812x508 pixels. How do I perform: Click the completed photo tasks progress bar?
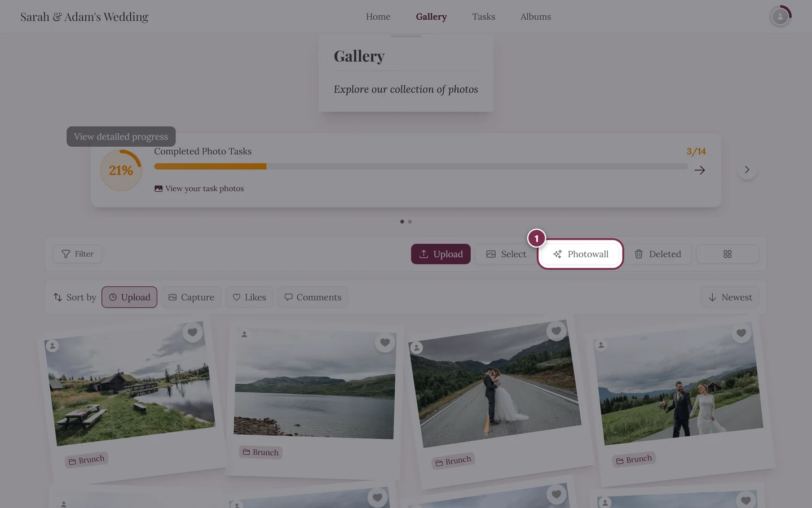(421, 167)
